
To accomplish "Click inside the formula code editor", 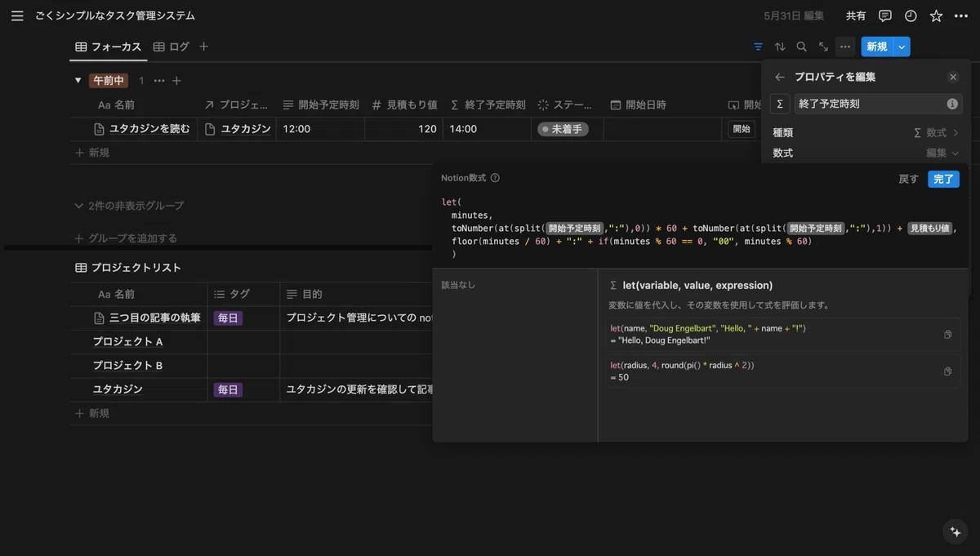I will coord(700,228).
